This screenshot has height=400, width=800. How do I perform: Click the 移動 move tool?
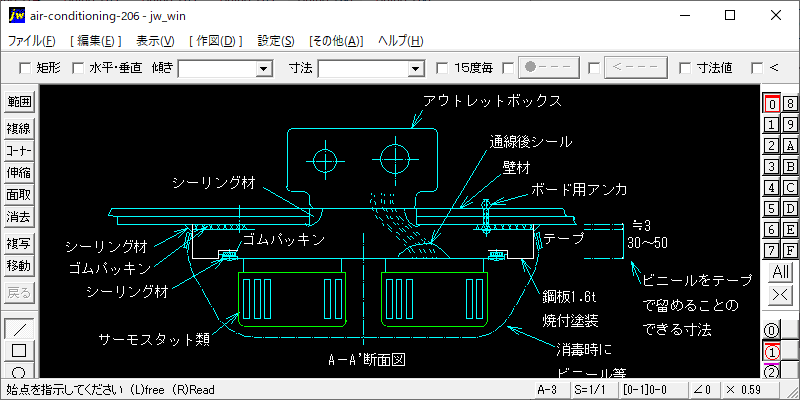tap(19, 266)
